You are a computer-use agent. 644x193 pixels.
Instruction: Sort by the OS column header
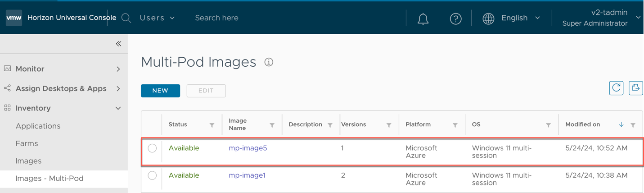pyautogui.click(x=476, y=124)
